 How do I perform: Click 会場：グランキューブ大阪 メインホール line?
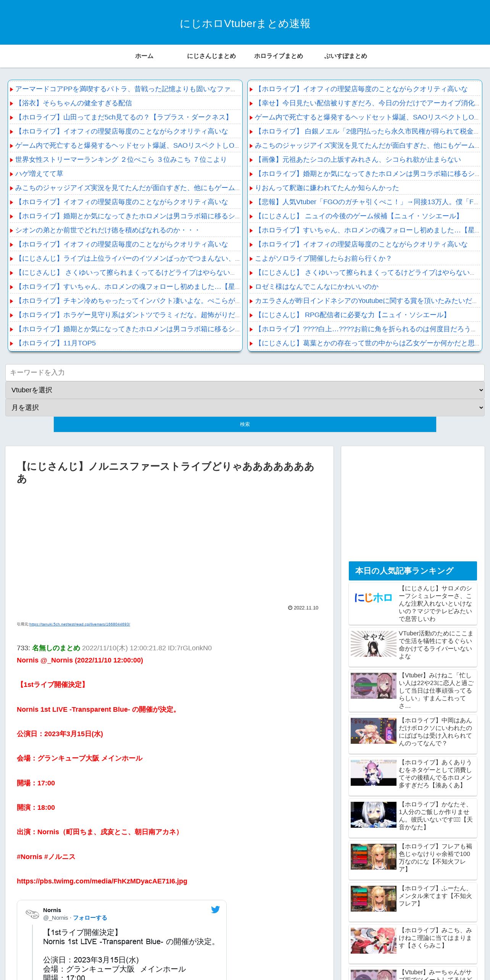coord(80,758)
